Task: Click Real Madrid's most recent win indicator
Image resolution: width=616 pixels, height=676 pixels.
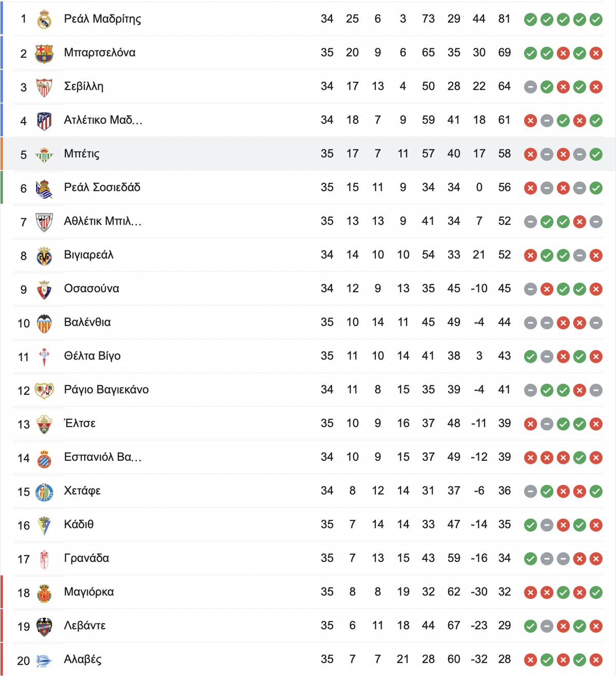Action: [596, 20]
